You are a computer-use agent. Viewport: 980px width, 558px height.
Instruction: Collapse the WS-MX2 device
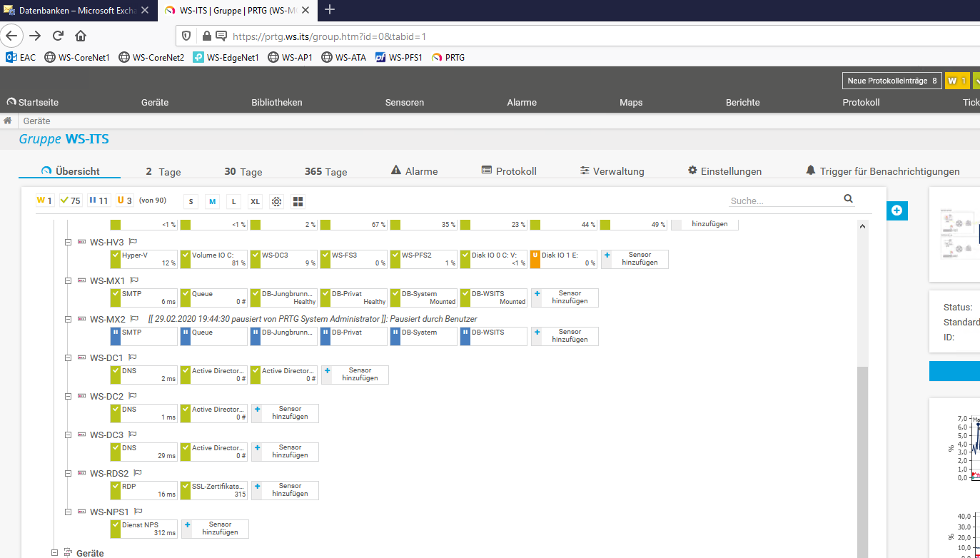pos(68,319)
